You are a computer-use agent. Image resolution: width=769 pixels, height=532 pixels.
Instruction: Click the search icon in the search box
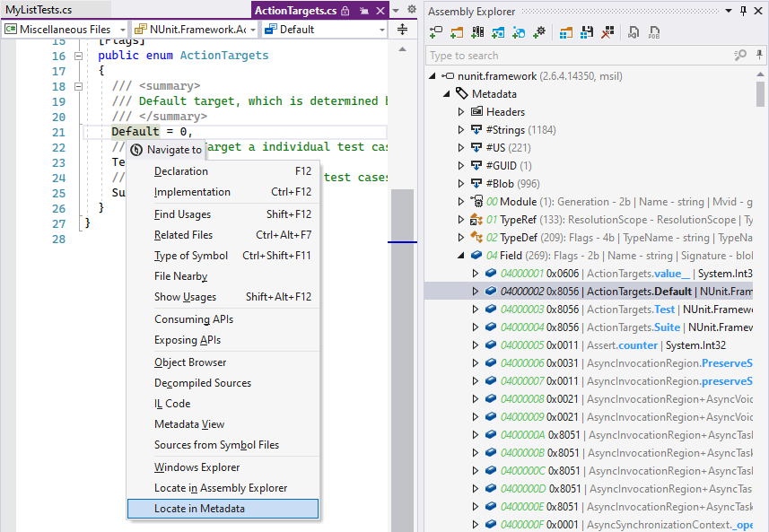click(740, 55)
